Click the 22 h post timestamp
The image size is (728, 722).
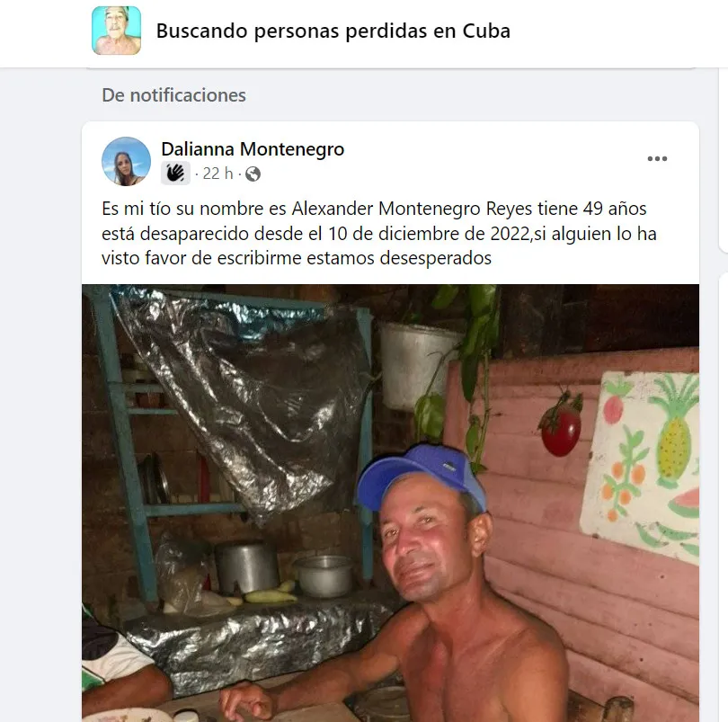click(218, 174)
